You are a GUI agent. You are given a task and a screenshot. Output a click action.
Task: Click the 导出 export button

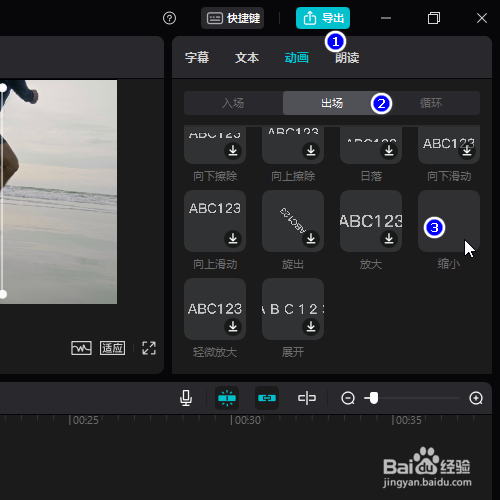(x=323, y=18)
